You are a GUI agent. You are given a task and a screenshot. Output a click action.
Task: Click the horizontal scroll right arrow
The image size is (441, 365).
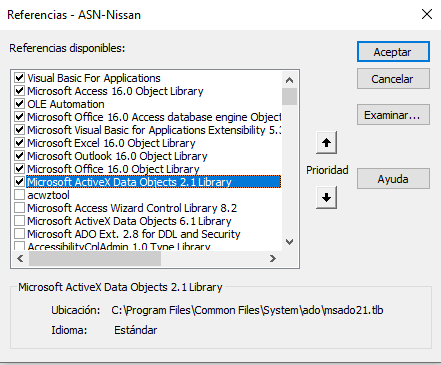point(273,258)
